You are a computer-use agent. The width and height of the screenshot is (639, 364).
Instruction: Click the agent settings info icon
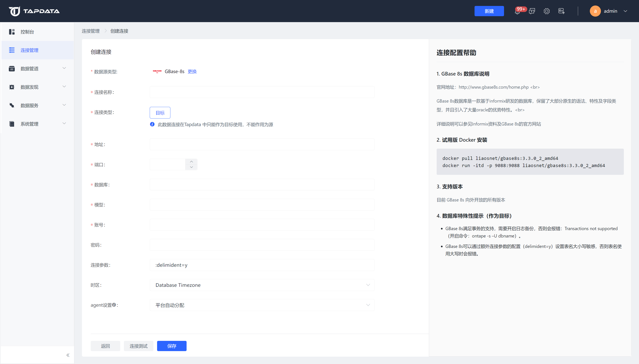[x=114, y=305]
